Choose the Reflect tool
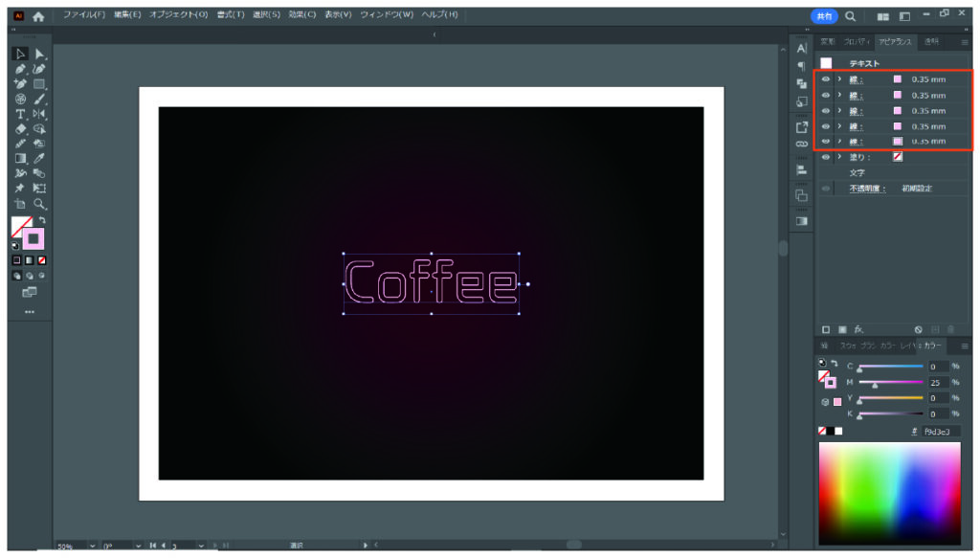980x558 pixels. tap(39, 114)
